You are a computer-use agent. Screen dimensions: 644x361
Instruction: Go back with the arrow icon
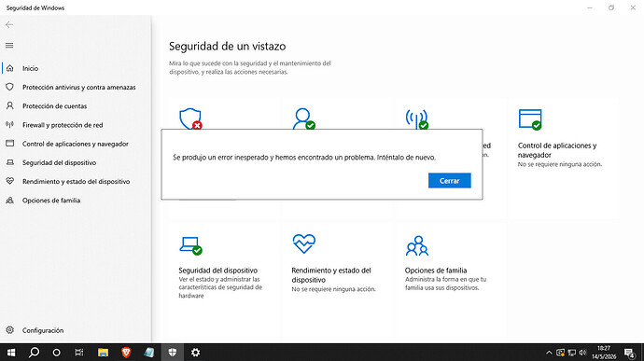[x=9, y=25]
